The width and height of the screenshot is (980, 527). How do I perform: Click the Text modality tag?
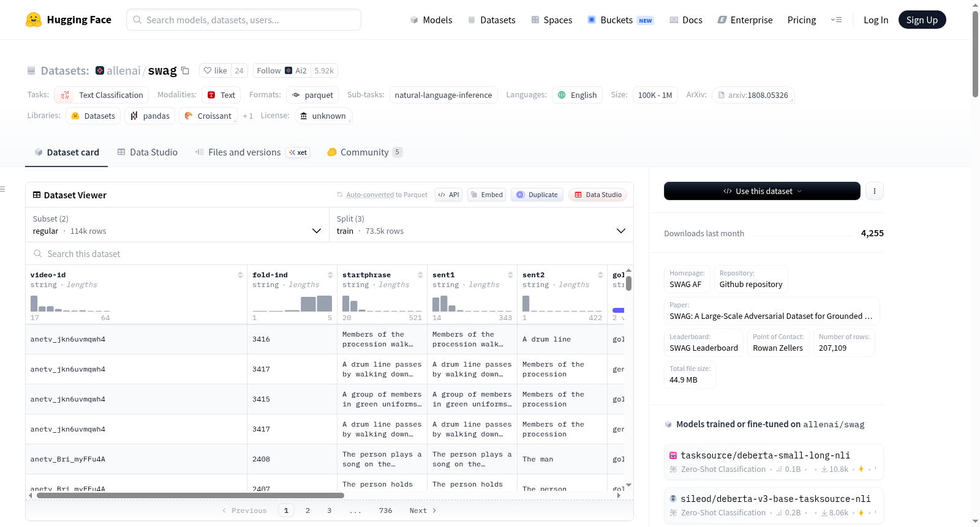(221, 95)
